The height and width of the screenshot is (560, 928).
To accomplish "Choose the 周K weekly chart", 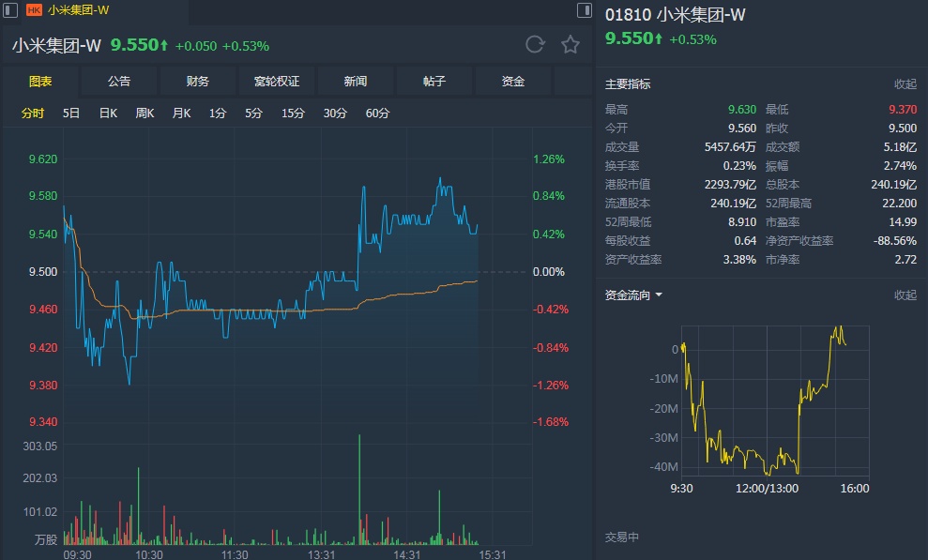I will pos(145,114).
